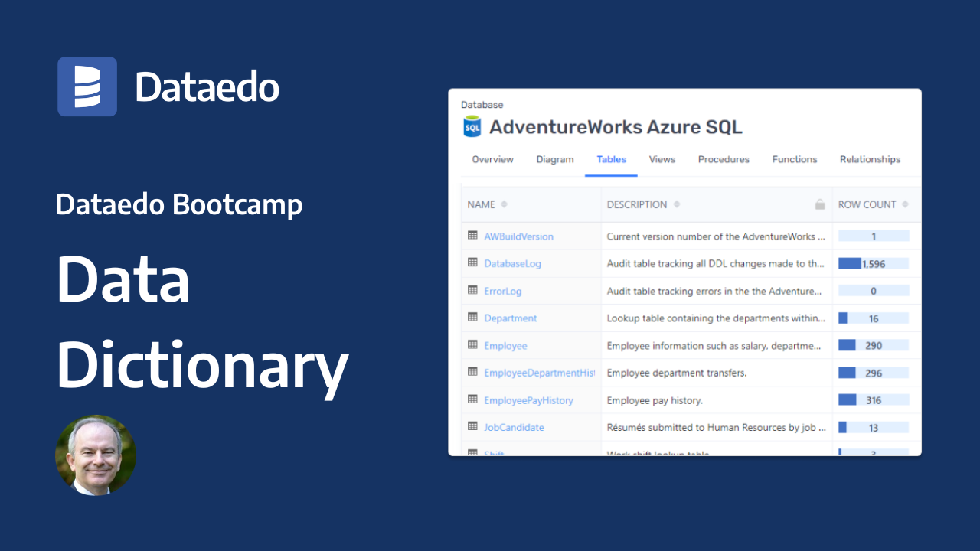This screenshot has width=980, height=551.
Task: Click the table icon beside EmployeeDepartmentHistory
Action: [472, 372]
